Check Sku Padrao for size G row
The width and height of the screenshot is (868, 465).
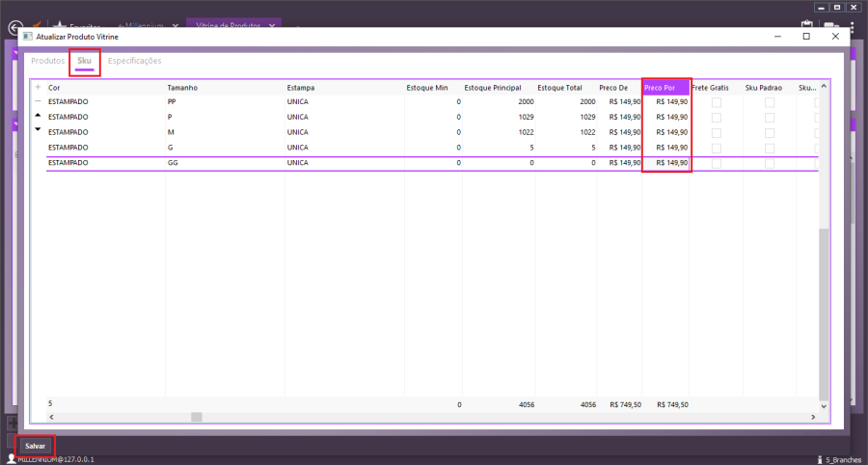[770, 149]
